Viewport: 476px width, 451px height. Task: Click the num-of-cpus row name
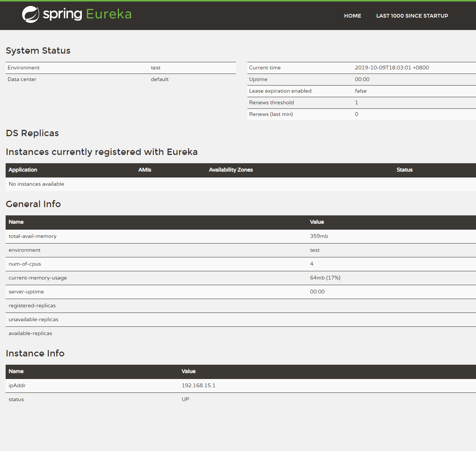click(25, 264)
